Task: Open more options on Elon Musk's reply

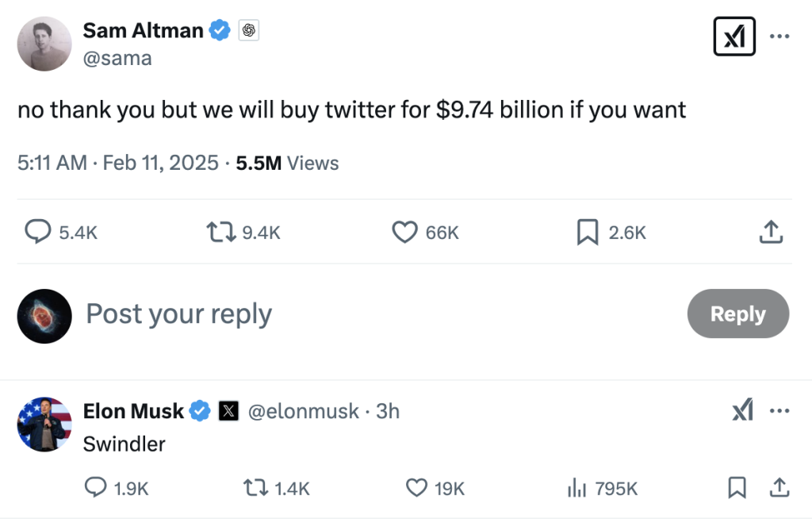Action: point(780,411)
